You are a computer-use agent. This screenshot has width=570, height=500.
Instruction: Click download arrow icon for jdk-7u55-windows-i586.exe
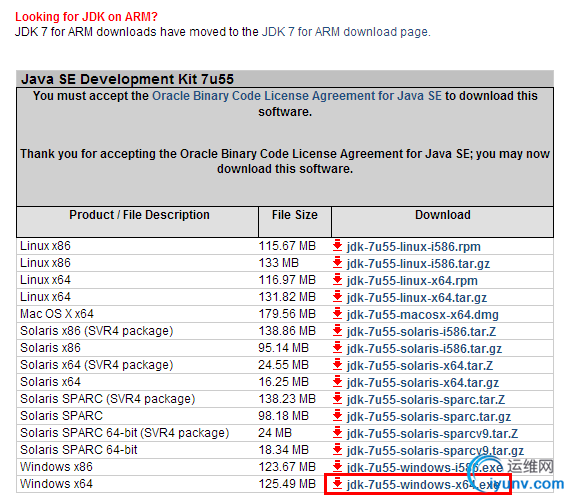tap(337, 467)
